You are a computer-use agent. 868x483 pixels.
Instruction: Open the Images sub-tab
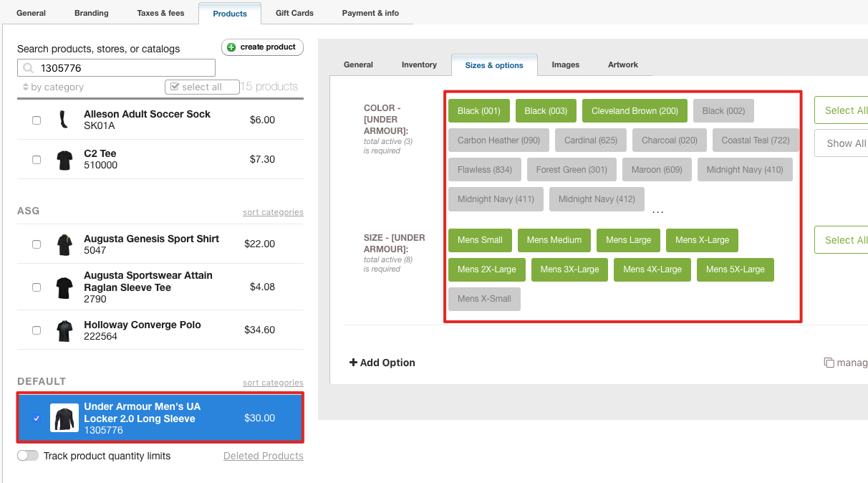(x=566, y=64)
